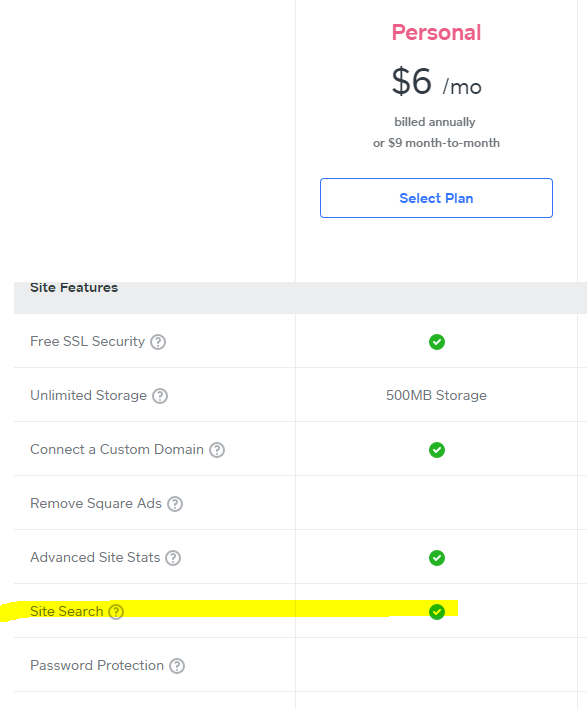587x709 pixels.
Task: Click green checkmark in Site Search row
Action: [x=436, y=612]
